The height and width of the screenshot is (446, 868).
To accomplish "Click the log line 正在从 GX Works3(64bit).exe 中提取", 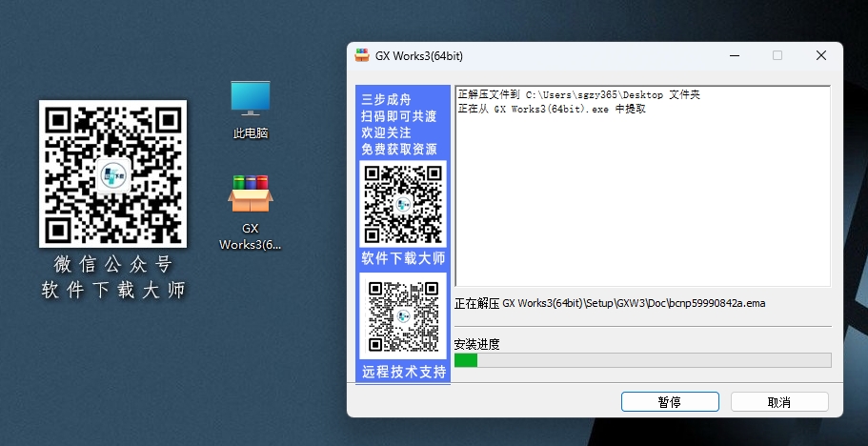I will click(x=552, y=109).
